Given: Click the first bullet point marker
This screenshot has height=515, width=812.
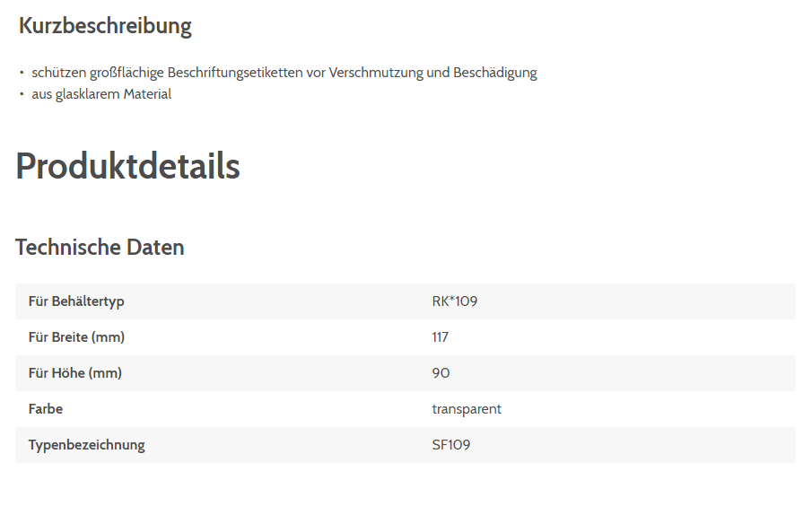Looking at the screenshot, I should (x=22, y=73).
